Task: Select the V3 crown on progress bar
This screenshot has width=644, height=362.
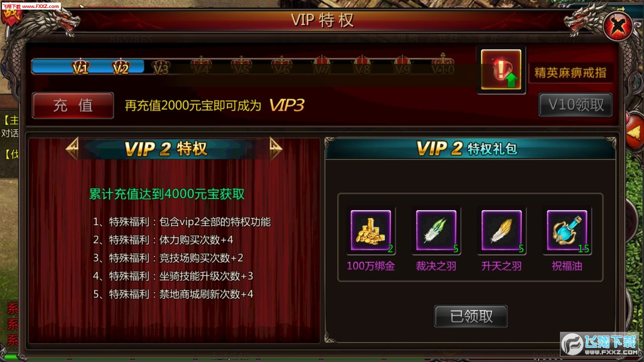Action: (161, 67)
